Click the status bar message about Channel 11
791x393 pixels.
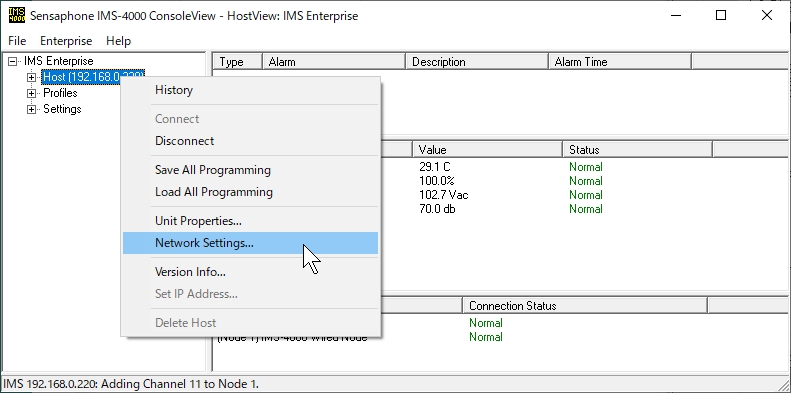click(131, 384)
